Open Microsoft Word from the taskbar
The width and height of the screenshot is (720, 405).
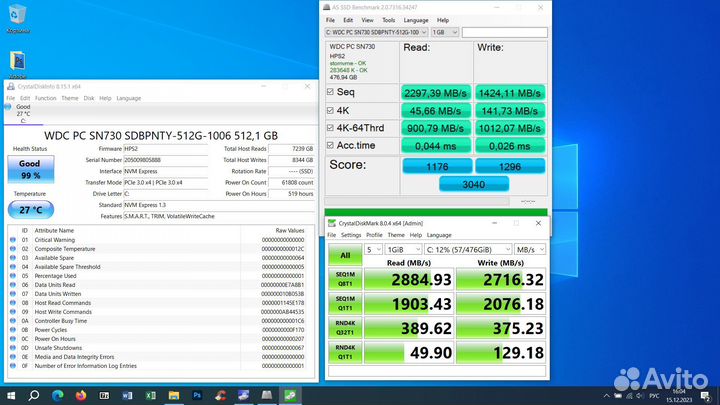click(x=127, y=395)
